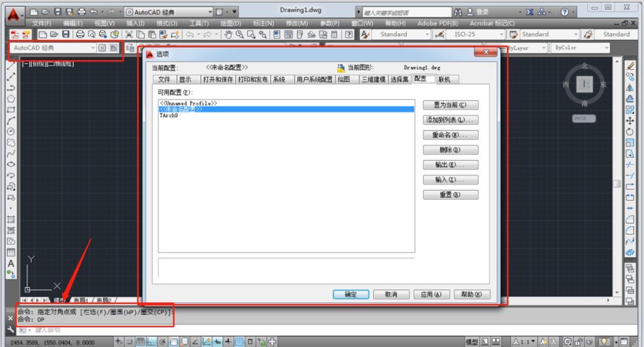Image resolution: width=644 pixels, height=347 pixels.
Task: Open the 格式(O) menu
Action: click(x=167, y=23)
